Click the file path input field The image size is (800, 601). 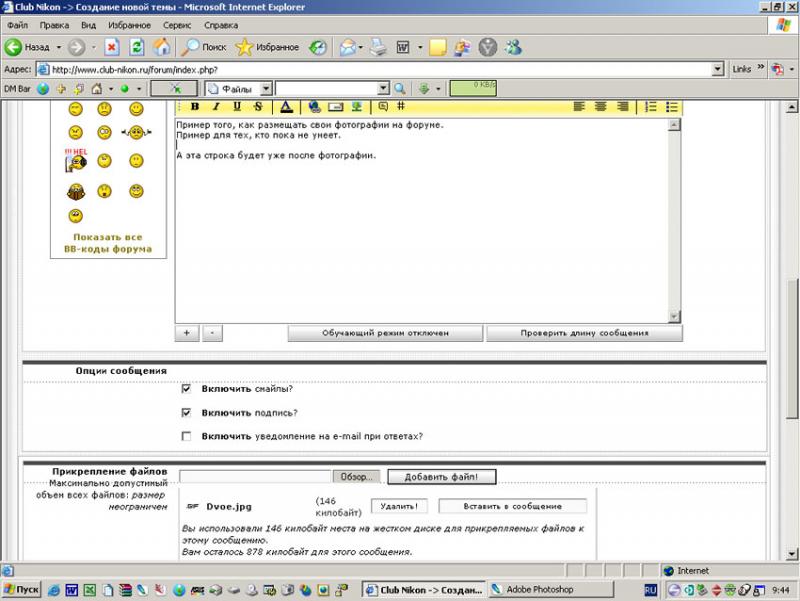click(256, 477)
